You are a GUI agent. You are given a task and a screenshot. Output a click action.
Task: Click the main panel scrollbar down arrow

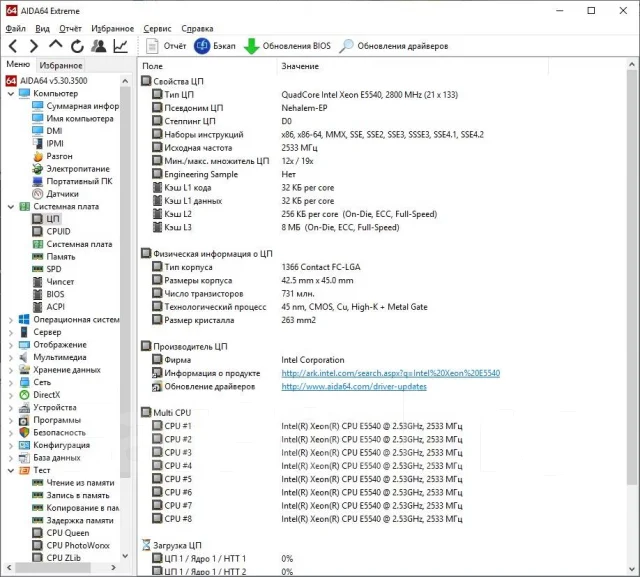click(x=632, y=569)
